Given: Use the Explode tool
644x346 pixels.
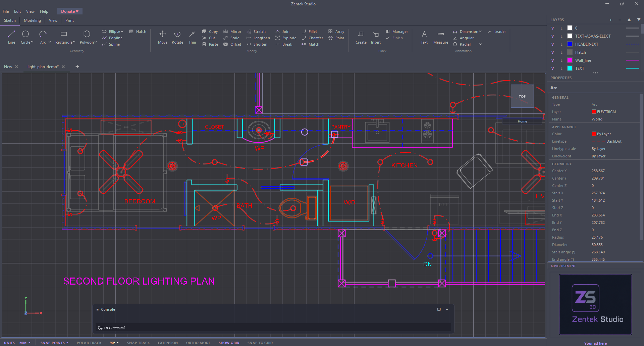Looking at the screenshot, I should (286, 38).
